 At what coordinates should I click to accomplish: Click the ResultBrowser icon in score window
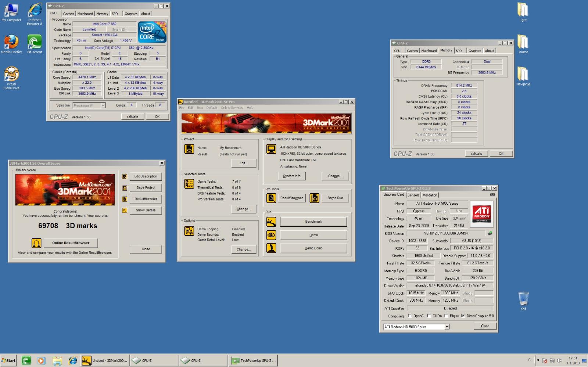pyautogui.click(x=125, y=199)
